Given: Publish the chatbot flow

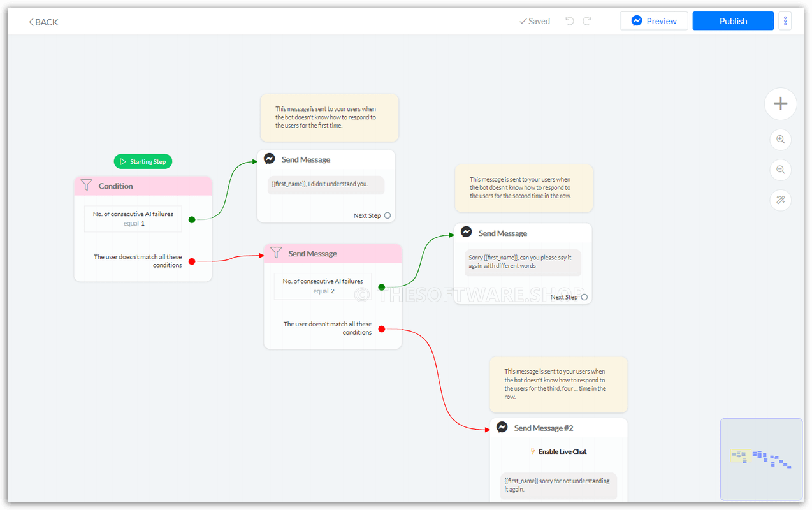Looking at the screenshot, I should [x=732, y=20].
